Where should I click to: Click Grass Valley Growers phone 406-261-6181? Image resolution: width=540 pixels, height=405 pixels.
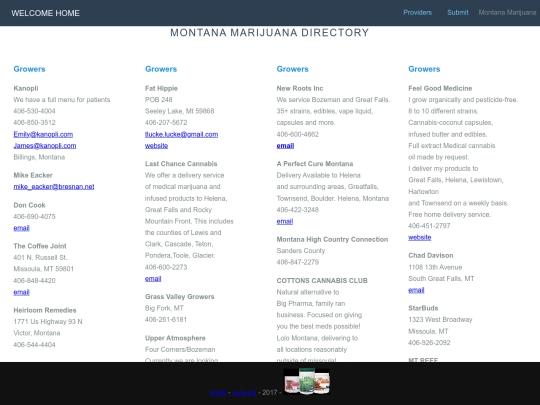click(166, 319)
